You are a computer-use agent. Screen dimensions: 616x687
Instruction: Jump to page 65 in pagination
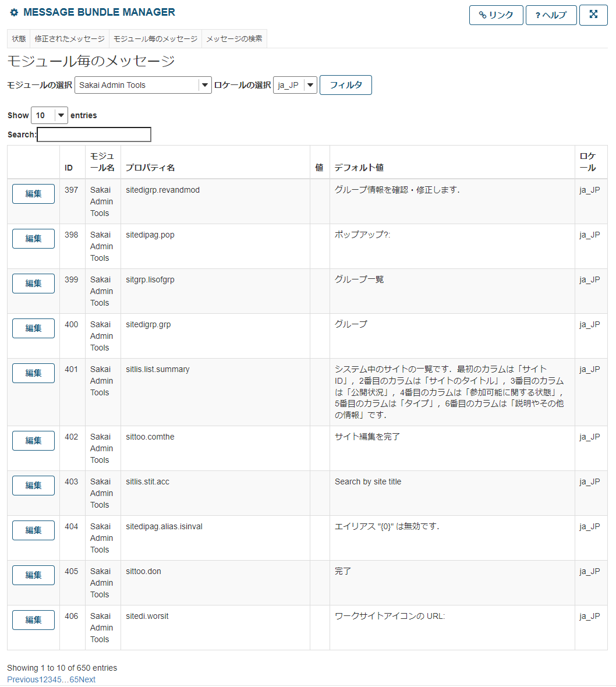coord(74,679)
